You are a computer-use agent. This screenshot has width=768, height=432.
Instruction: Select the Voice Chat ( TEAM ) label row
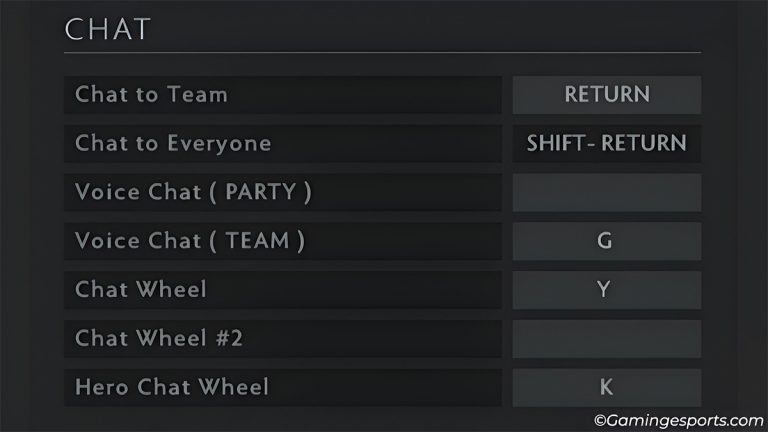pyautogui.click(x=283, y=241)
